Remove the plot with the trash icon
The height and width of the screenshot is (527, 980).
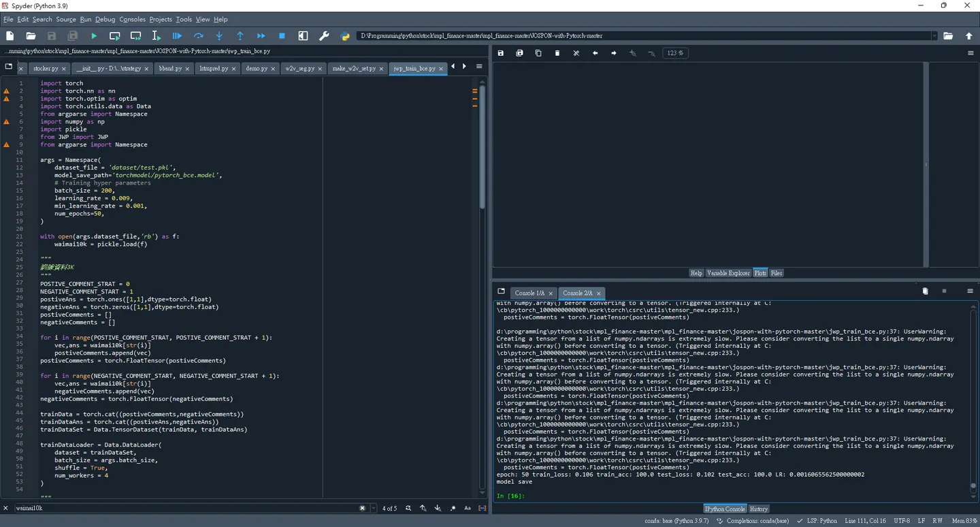tap(557, 53)
